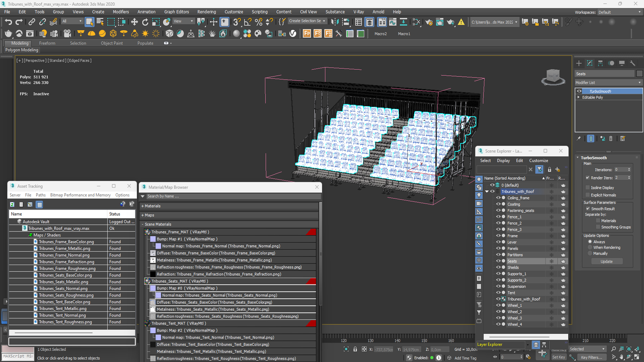The width and height of the screenshot is (644, 362).
Task: Expand Editable Poly in modifier stack
Action: coord(578,97)
